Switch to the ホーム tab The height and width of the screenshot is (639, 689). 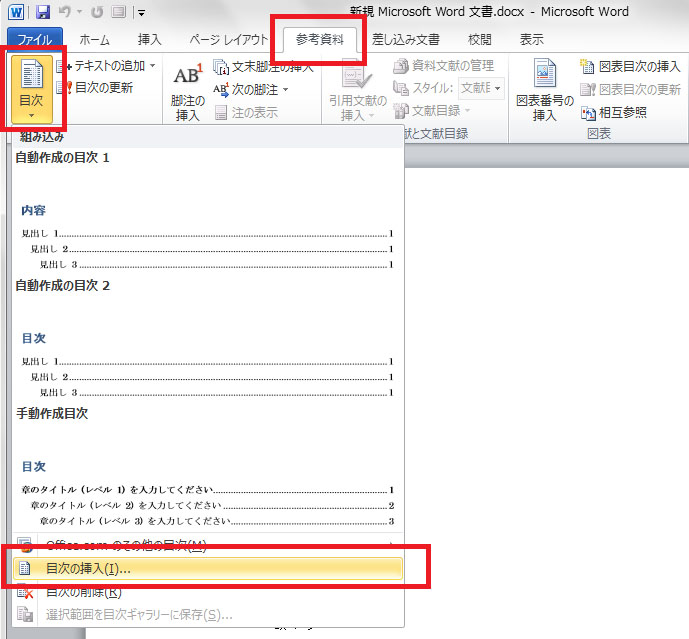coord(94,40)
